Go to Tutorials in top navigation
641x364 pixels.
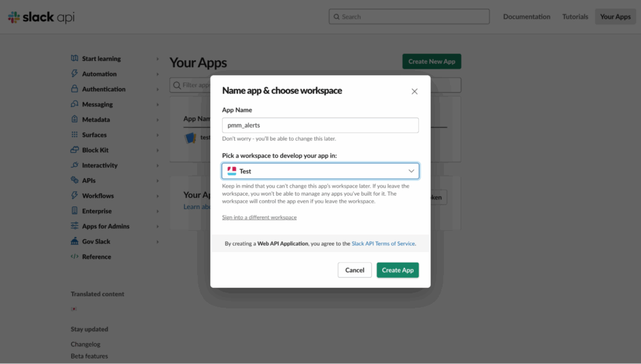575,17
